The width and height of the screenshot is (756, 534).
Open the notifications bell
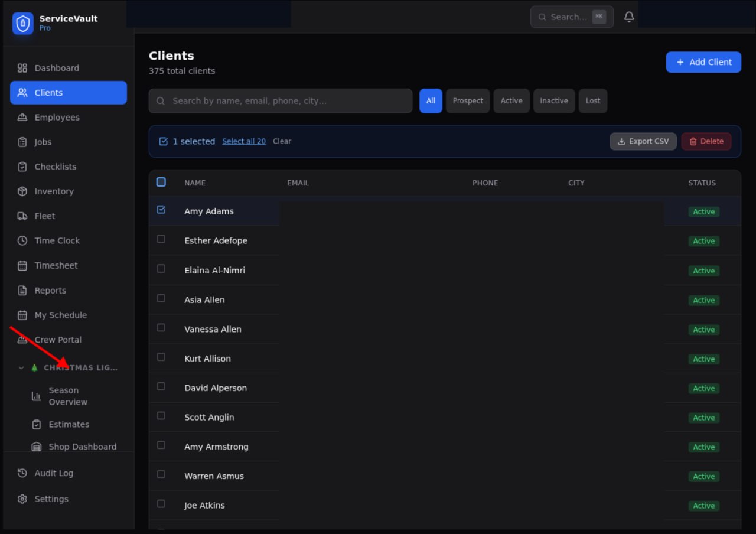point(628,17)
